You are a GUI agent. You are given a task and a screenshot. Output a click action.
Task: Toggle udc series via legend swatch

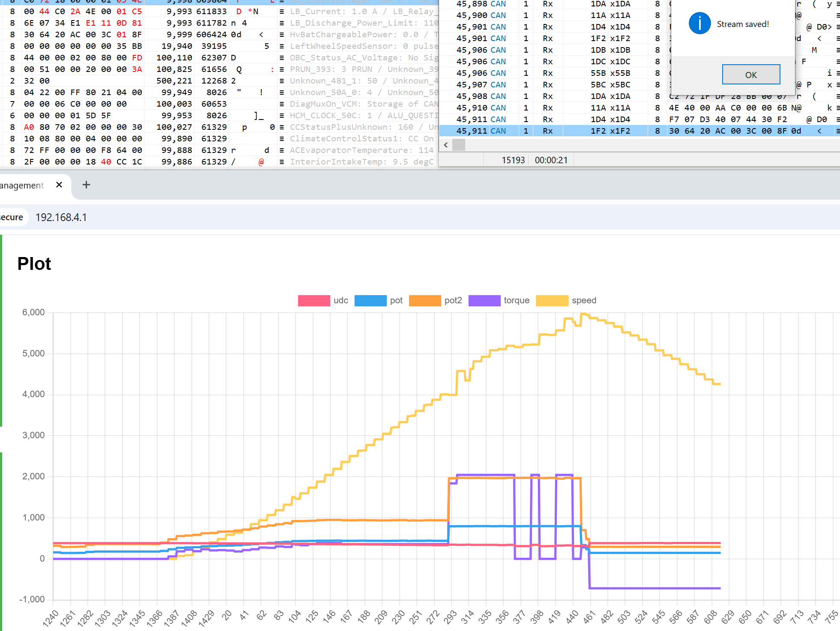tap(314, 300)
